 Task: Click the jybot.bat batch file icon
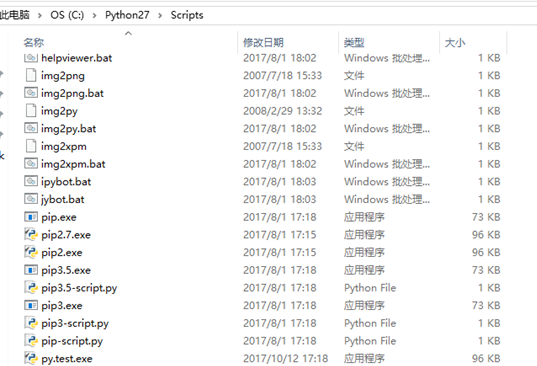31,199
